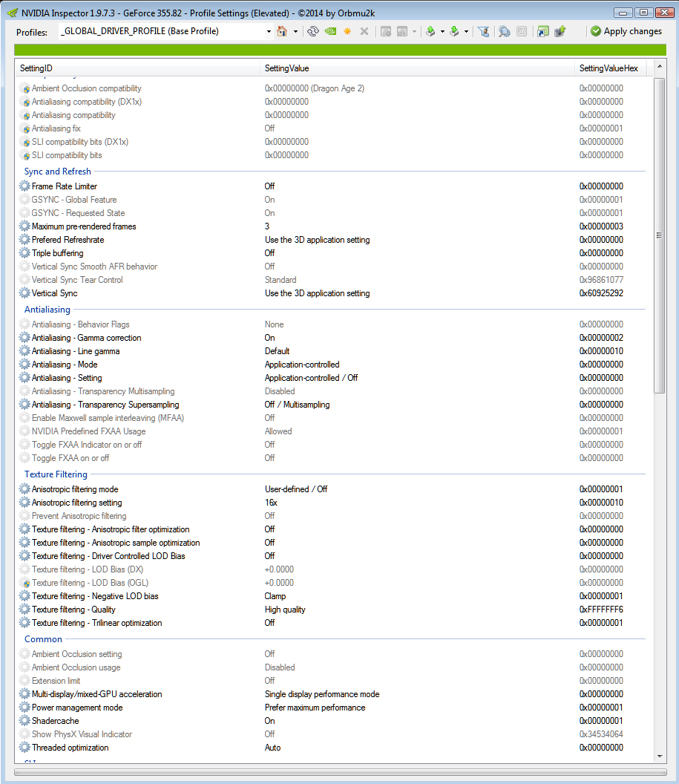Click gear icon of Texture filtering - Quality
Screen dimensions: 679x784
coord(24,610)
